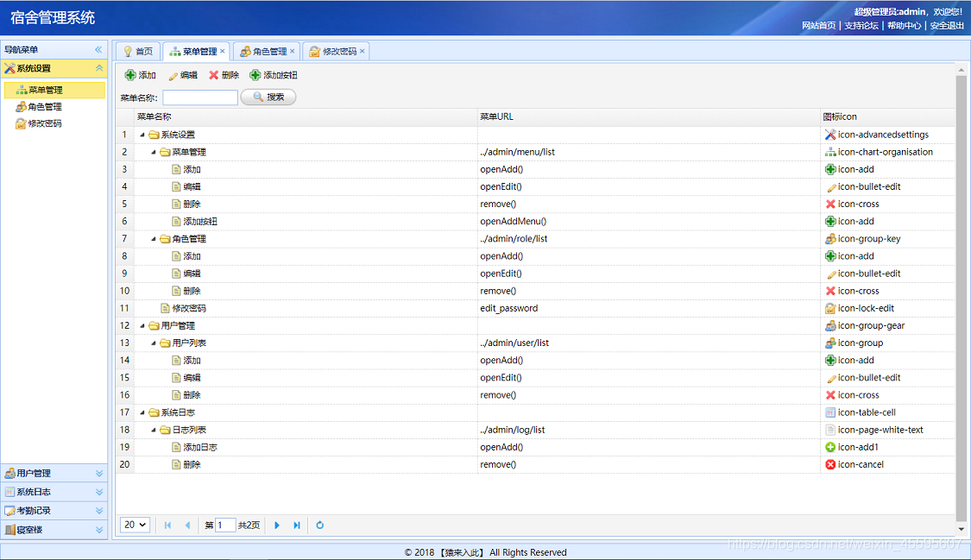
Task: Go to the last page
Action: 297,525
